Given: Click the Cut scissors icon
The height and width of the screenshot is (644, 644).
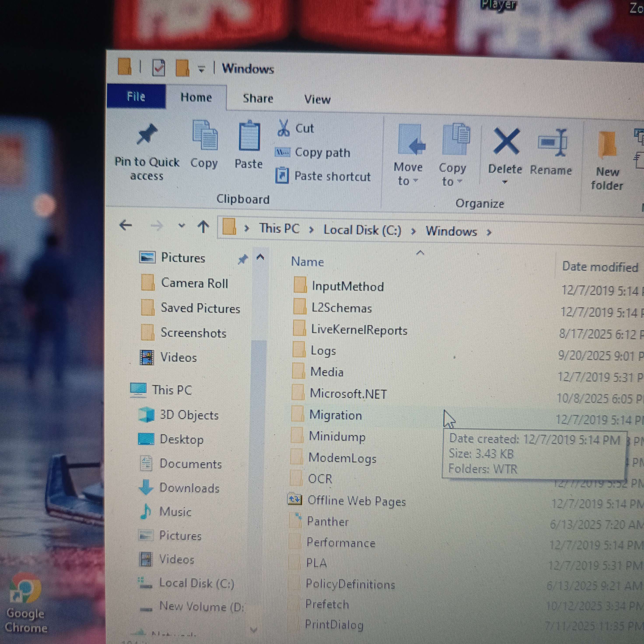Looking at the screenshot, I should click(283, 128).
